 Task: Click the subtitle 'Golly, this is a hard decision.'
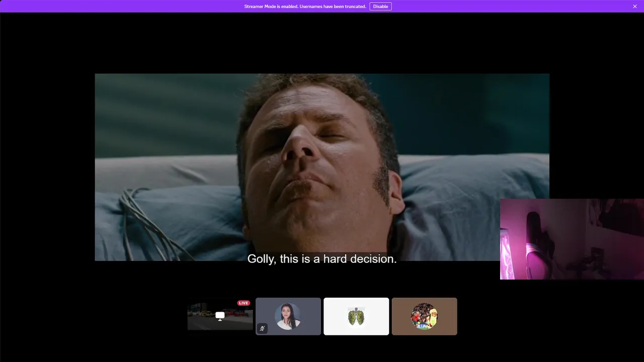point(322,259)
